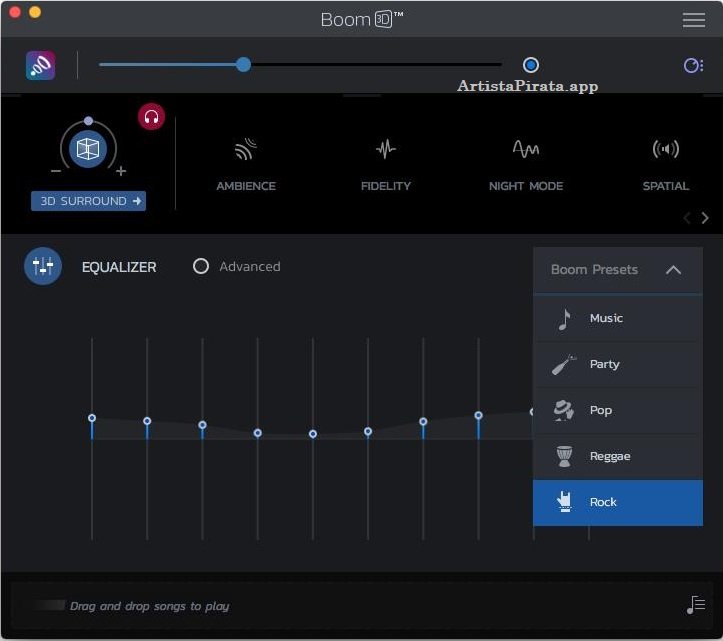Toggle the 3D Surround cube button
The width and height of the screenshot is (723, 641).
[88, 149]
